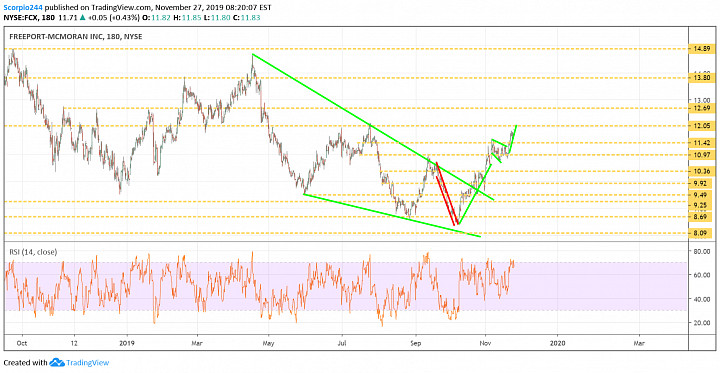The height and width of the screenshot is (373, 720).
Task: Select the 10.36 price level label
Action: click(x=703, y=171)
